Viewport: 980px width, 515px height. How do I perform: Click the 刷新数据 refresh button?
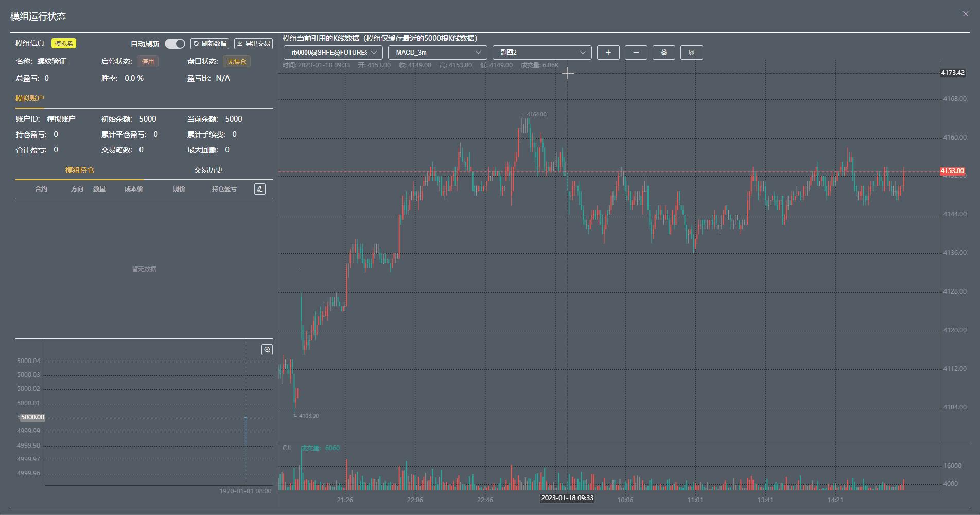coord(209,44)
